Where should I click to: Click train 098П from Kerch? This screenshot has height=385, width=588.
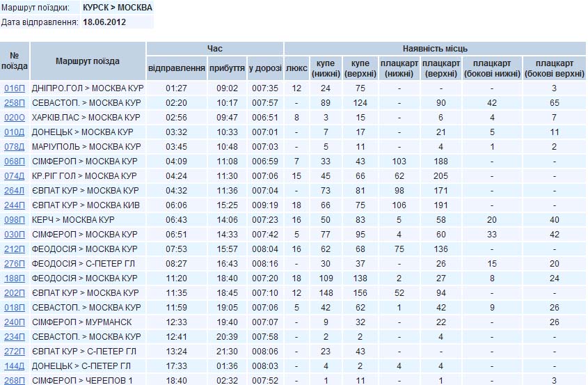[x=15, y=220]
